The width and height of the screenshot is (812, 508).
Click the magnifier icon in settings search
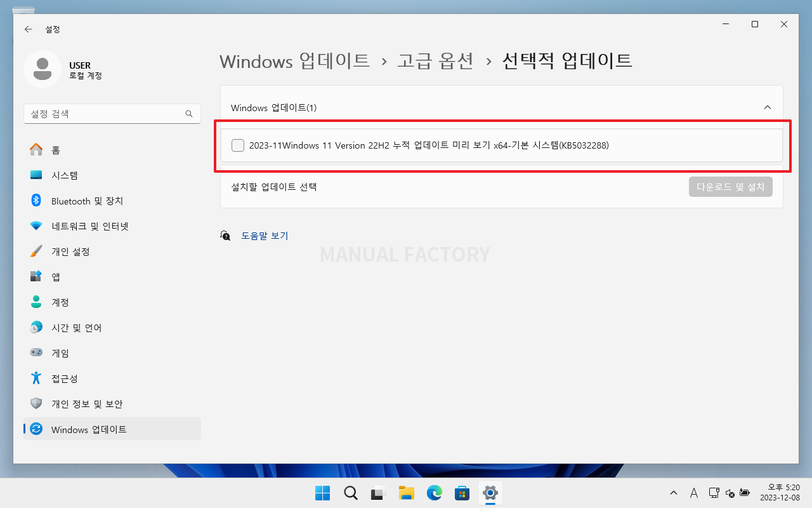[x=188, y=114]
